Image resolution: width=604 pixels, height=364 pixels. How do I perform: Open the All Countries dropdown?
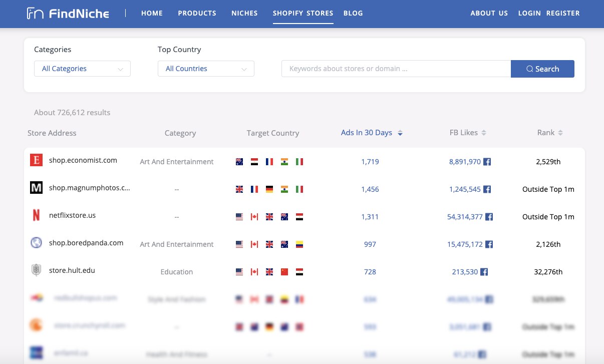206,69
